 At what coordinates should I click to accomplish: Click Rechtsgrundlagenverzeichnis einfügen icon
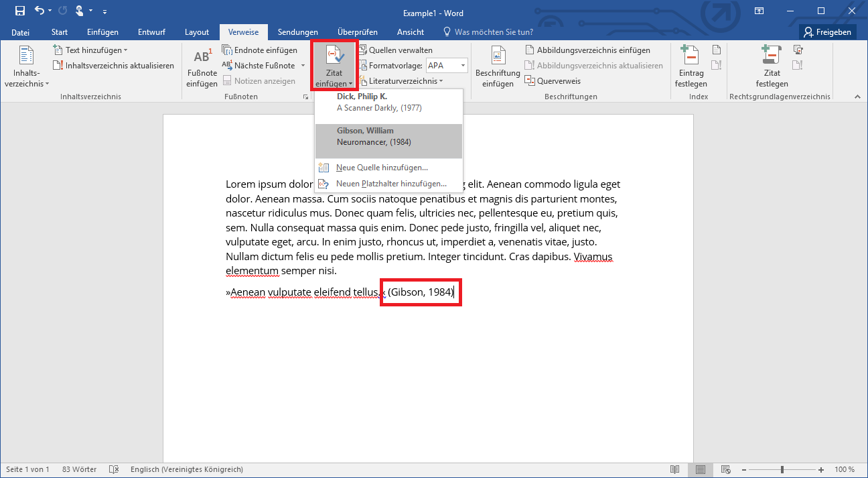pos(798,50)
